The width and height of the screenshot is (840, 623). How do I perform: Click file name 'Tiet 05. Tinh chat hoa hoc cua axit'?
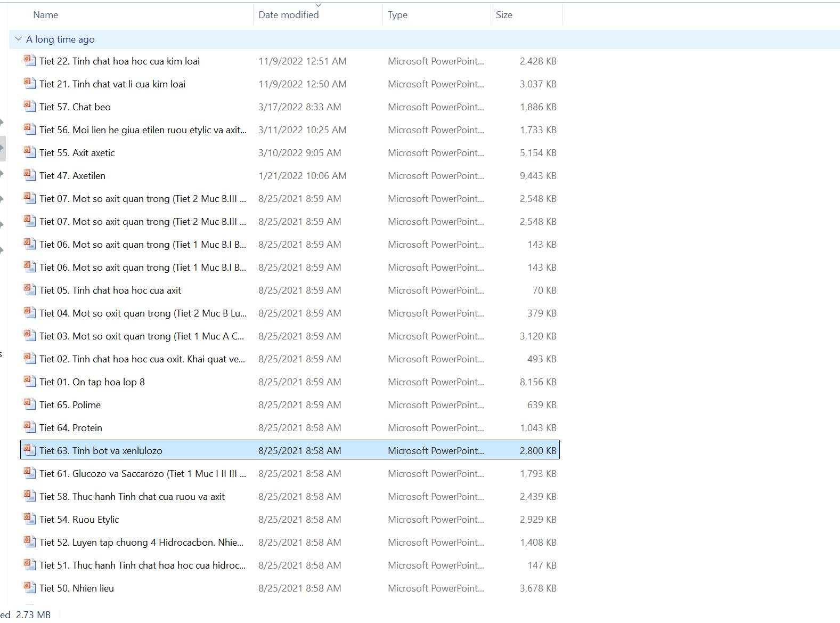110,290
